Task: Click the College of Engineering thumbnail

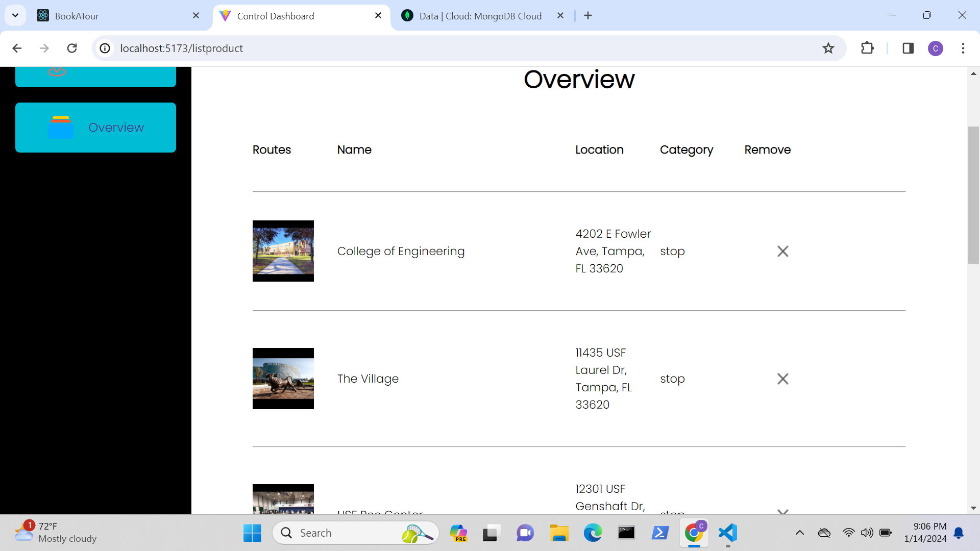Action: (x=283, y=251)
